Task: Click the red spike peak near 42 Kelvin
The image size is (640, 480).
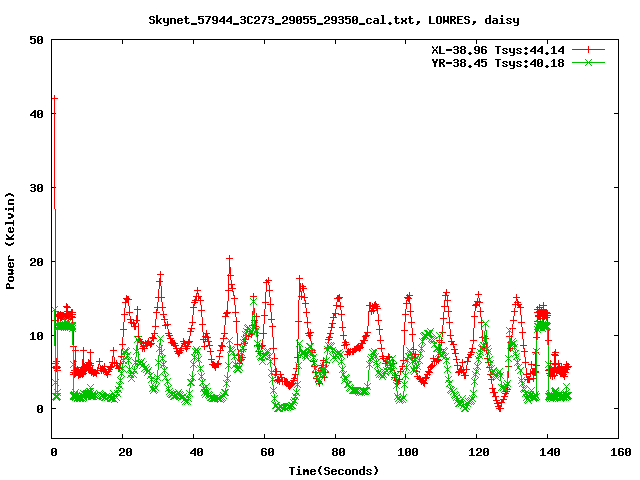Action: coord(54,98)
